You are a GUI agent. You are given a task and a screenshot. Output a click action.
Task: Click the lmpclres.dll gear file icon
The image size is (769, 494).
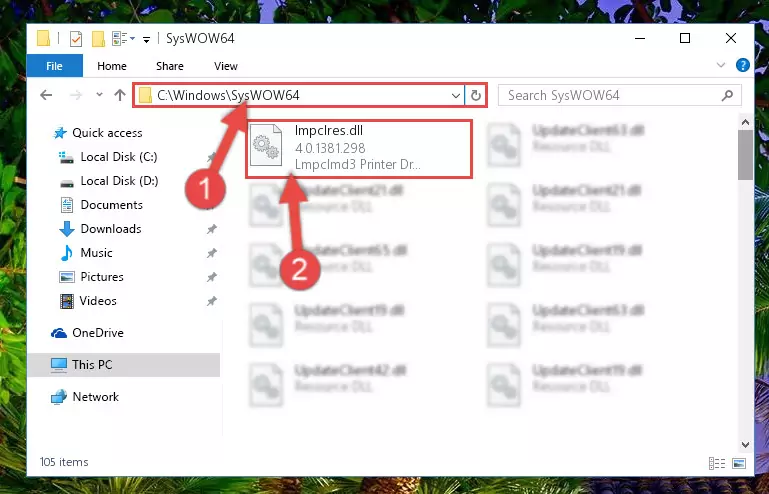(266, 145)
